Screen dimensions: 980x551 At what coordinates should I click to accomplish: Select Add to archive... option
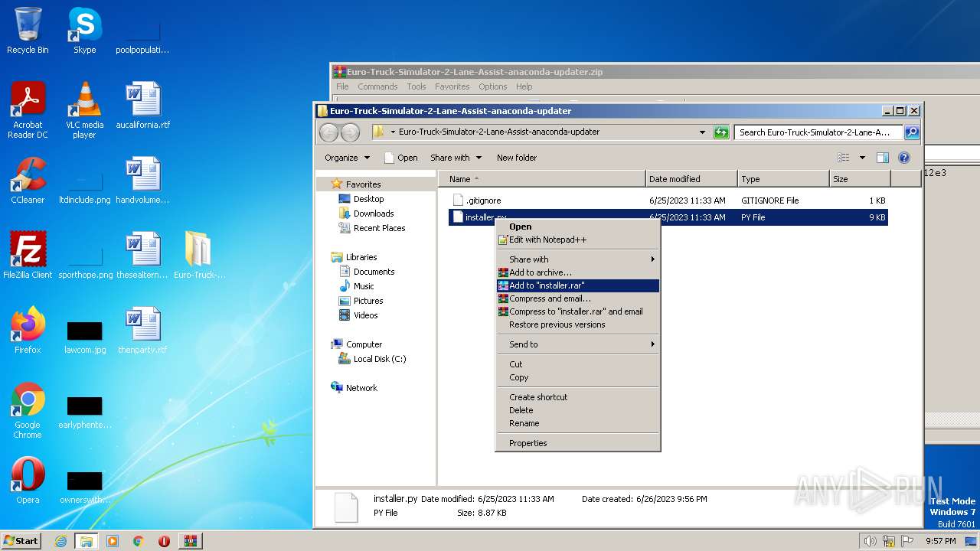click(577, 272)
